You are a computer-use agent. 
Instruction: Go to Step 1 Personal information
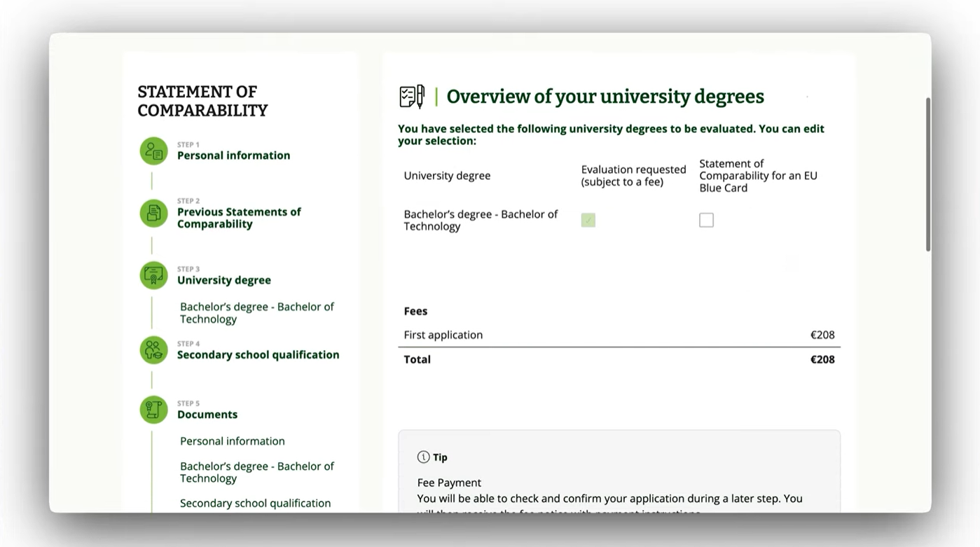pos(233,155)
